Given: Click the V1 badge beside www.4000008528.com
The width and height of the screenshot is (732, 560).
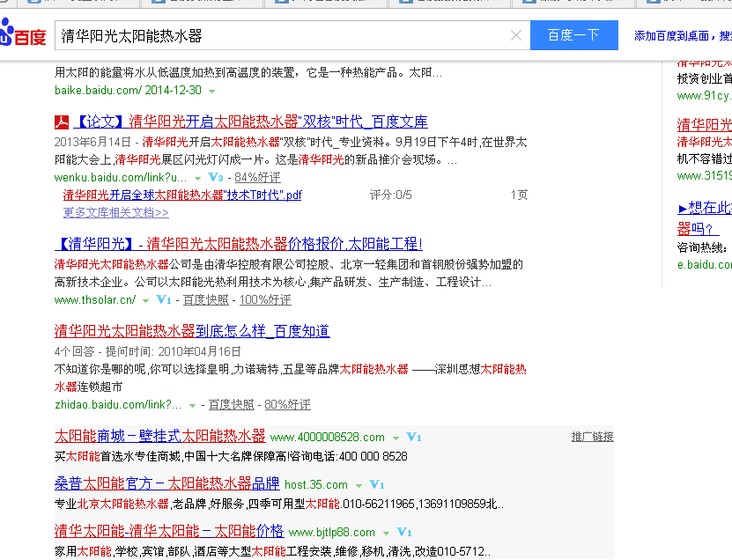Looking at the screenshot, I should pos(413,438).
